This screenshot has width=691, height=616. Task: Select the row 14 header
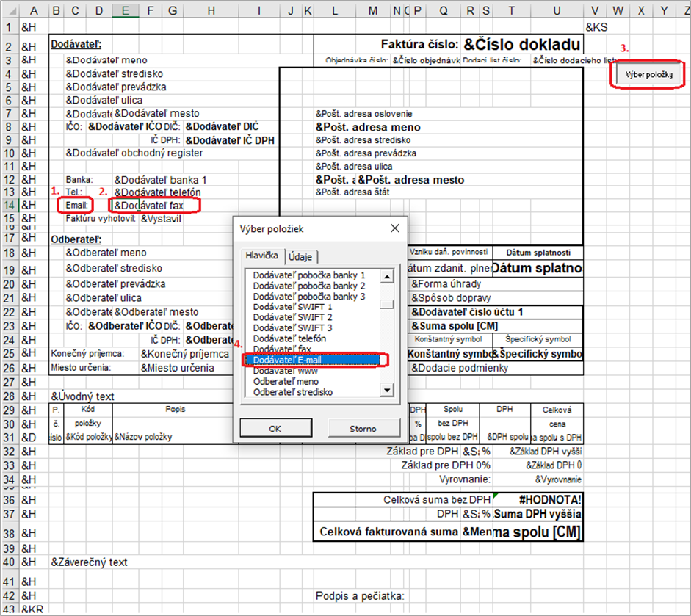[x=10, y=206]
